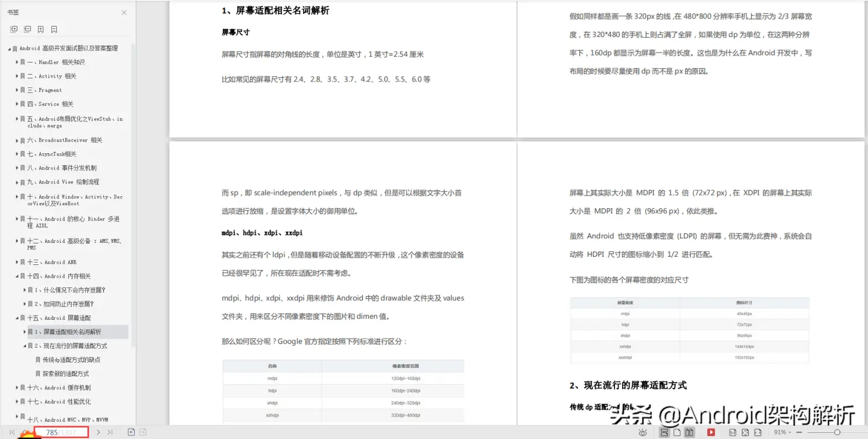868x439 pixels.
Task: Click the expand-all bookmarks icon
Action: pos(14,29)
